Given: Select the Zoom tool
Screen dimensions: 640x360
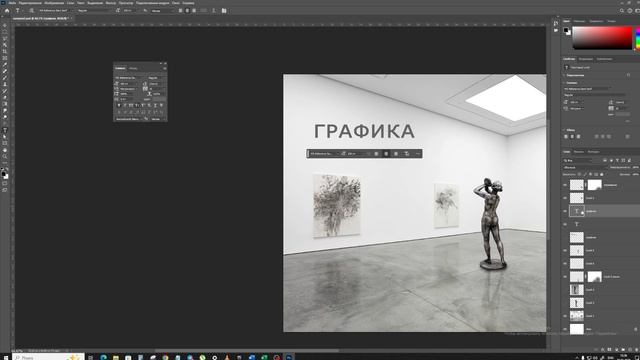Looking at the screenshot, I should (5, 156).
